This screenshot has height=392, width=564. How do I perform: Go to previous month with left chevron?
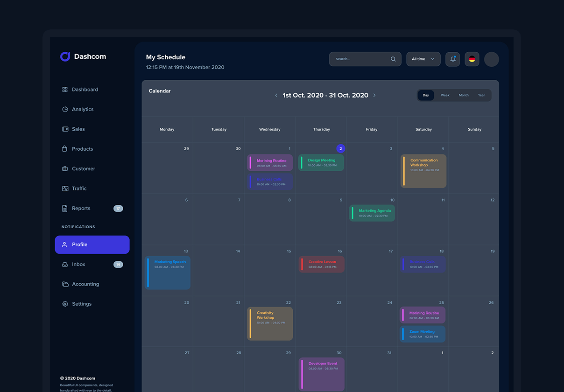(x=276, y=95)
